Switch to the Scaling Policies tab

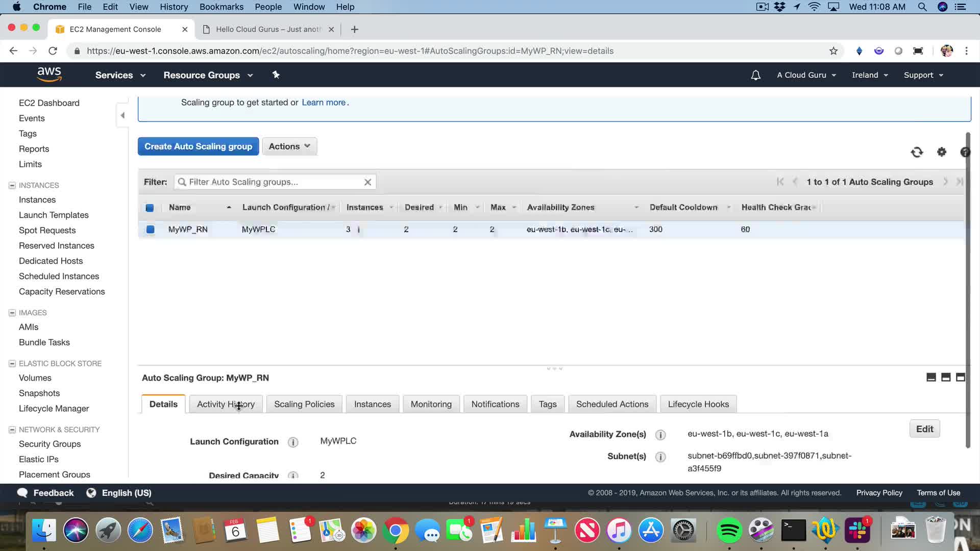click(x=304, y=404)
